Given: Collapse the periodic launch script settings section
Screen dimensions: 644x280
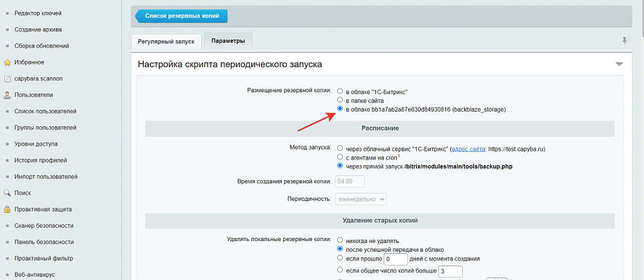Looking at the screenshot, I should [x=619, y=64].
